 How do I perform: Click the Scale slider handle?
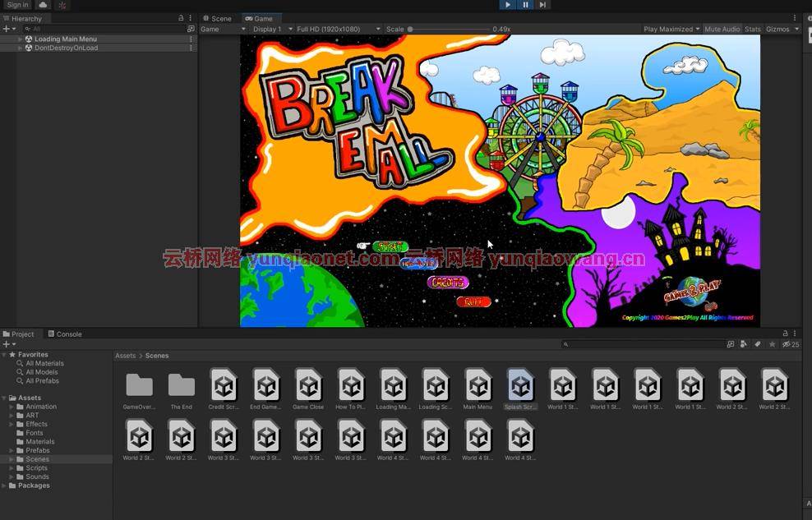click(410, 30)
